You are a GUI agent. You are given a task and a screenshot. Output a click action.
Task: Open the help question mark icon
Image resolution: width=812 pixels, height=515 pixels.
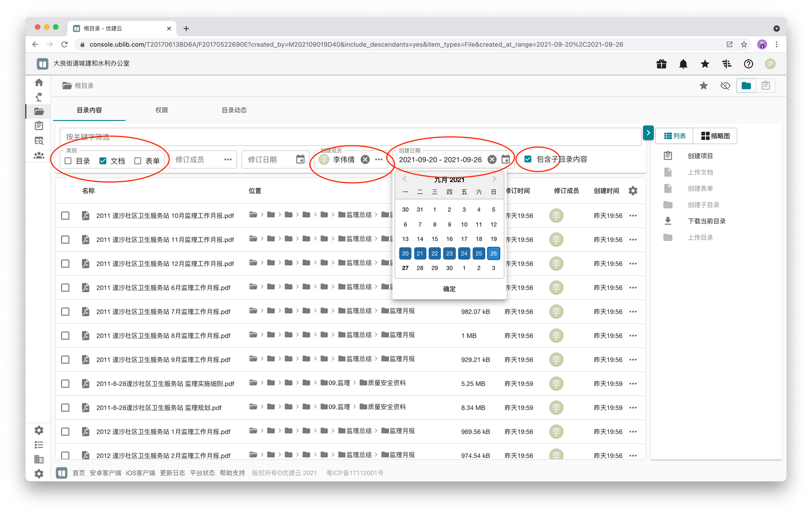pos(748,64)
